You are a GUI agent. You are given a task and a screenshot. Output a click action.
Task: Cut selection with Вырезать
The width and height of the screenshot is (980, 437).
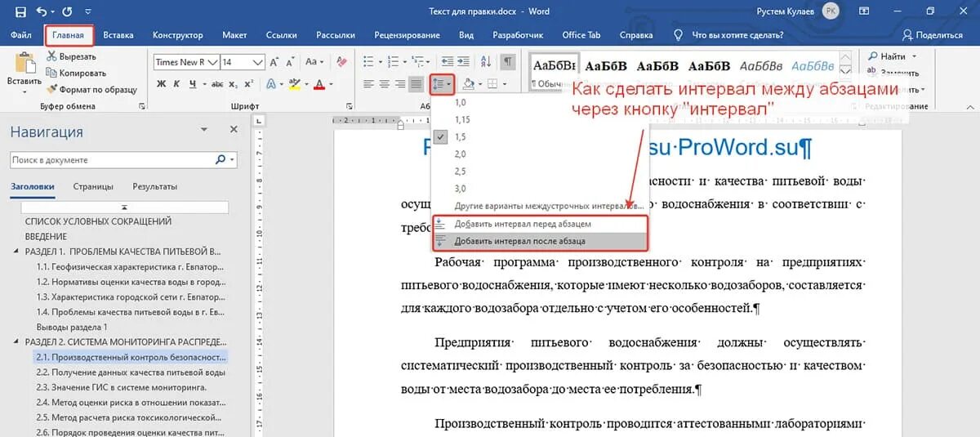tap(71, 56)
